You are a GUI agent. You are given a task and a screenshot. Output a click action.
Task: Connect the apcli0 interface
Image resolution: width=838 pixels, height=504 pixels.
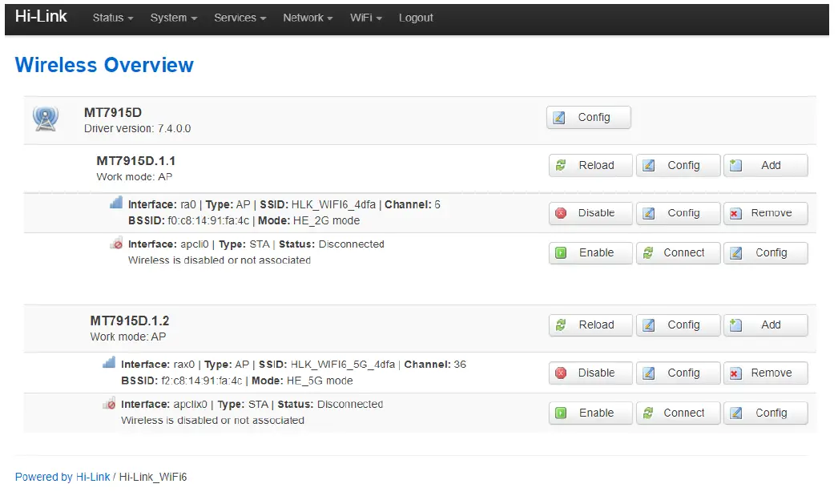(679, 253)
